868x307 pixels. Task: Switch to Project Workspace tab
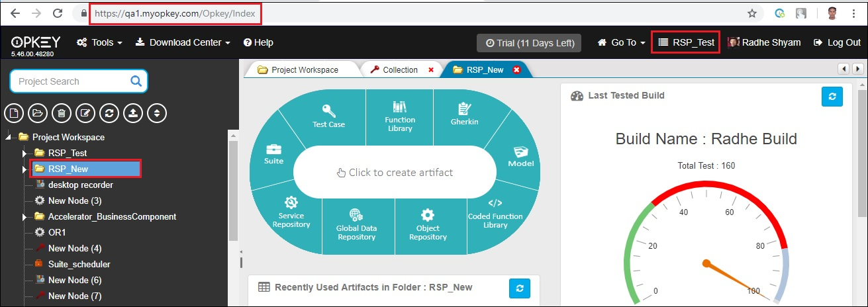pos(299,69)
